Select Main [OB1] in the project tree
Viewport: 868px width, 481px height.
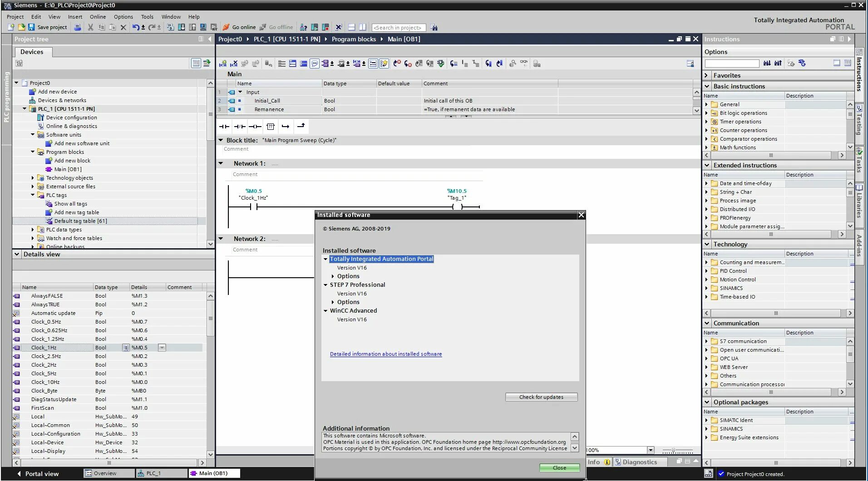(68, 169)
